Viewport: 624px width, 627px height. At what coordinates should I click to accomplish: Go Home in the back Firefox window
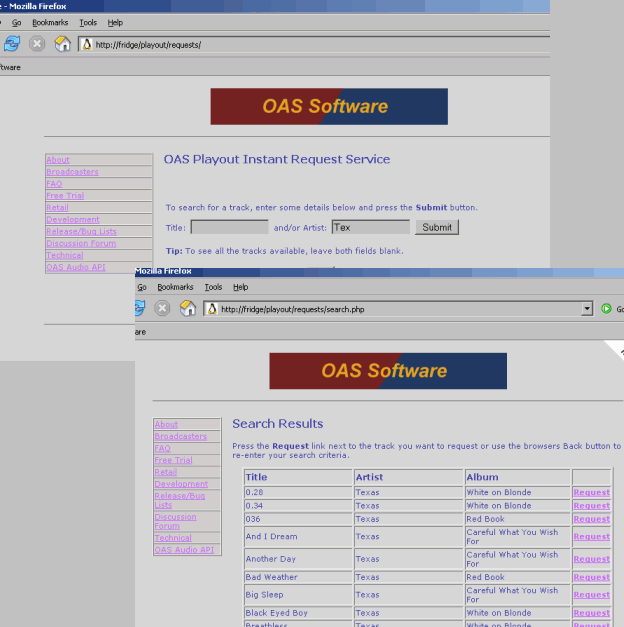tap(62, 44)
